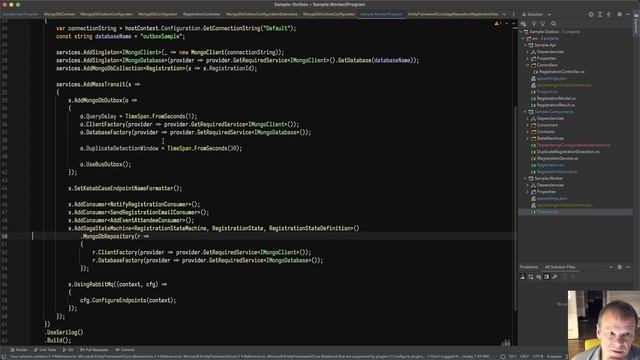The width and height of the screenshot is (640, 360).
Task: Click the presenter webcam thumbnail
Action: tap(603, 325)
